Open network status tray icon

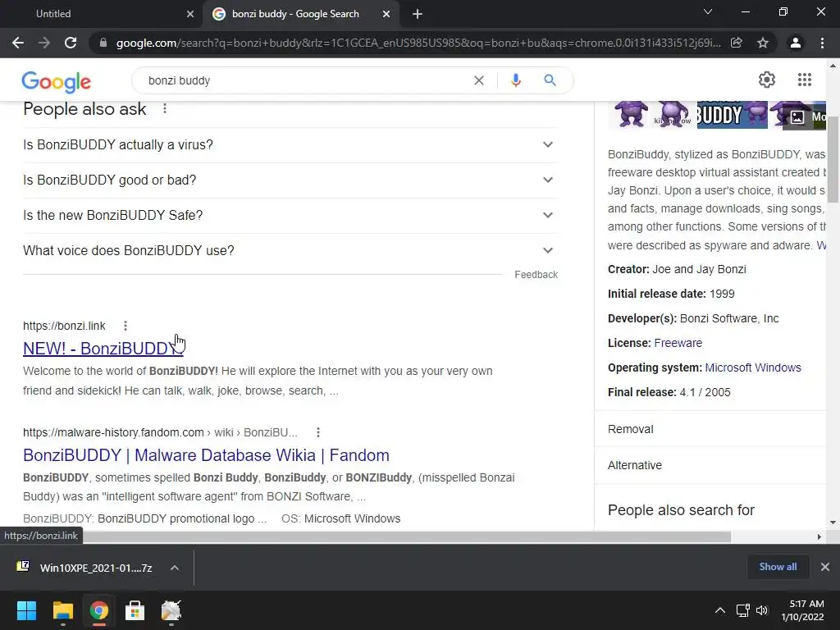coord(742,610)
